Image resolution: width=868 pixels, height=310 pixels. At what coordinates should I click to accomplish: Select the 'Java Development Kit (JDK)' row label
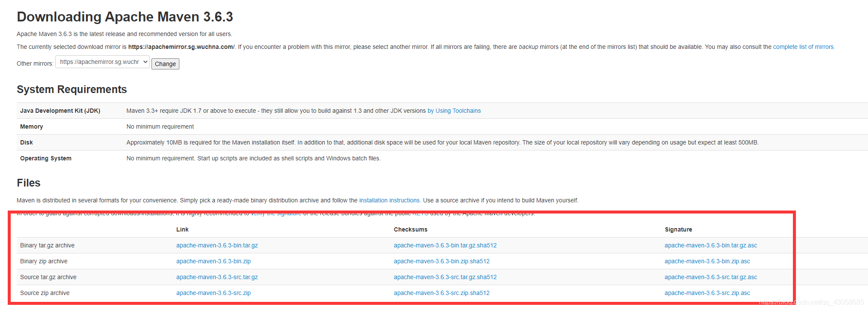(x=60, y=111)
